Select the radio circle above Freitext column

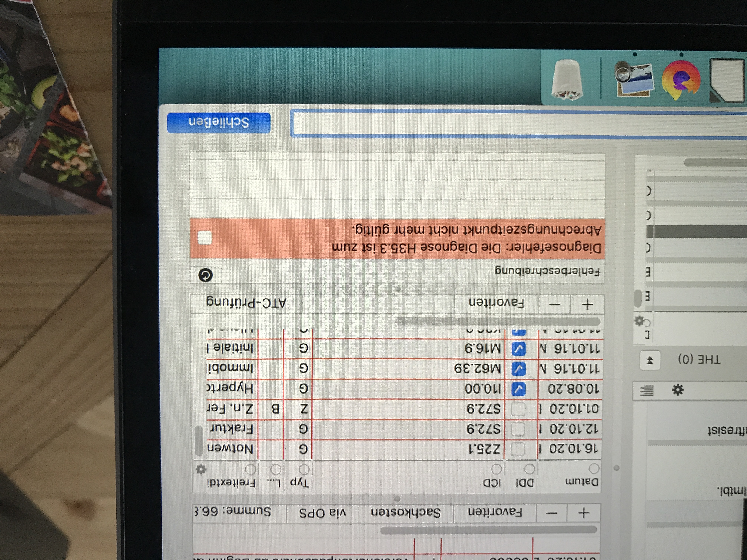(251, 469)
